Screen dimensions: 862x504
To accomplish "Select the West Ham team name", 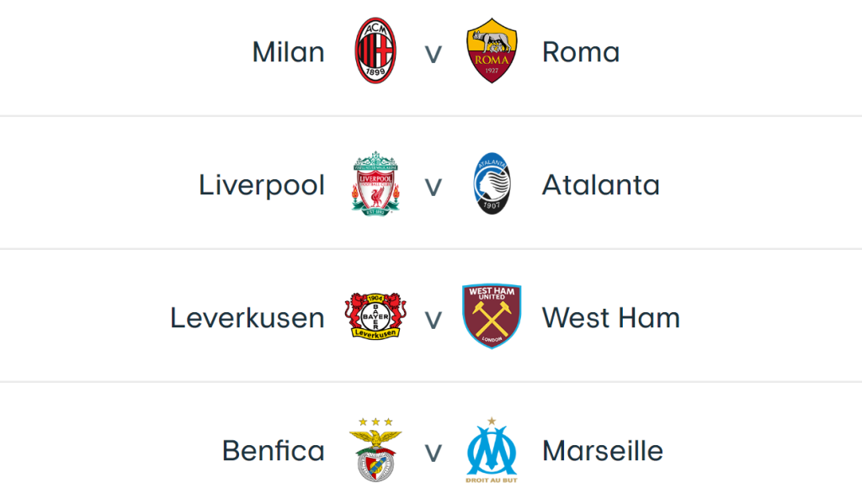I will coord(610,318).
